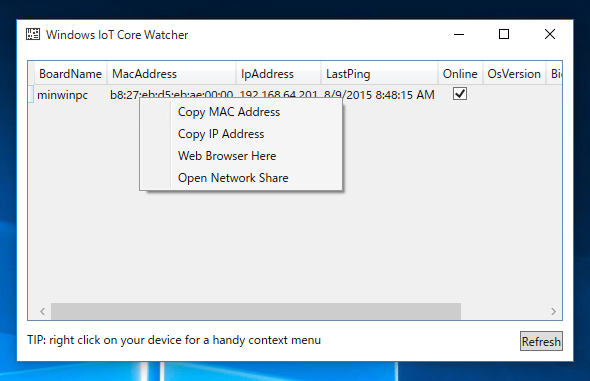Sort by IpAddress column header
The width and height of the screenshot is (590, 381).
tap(279, 74)
